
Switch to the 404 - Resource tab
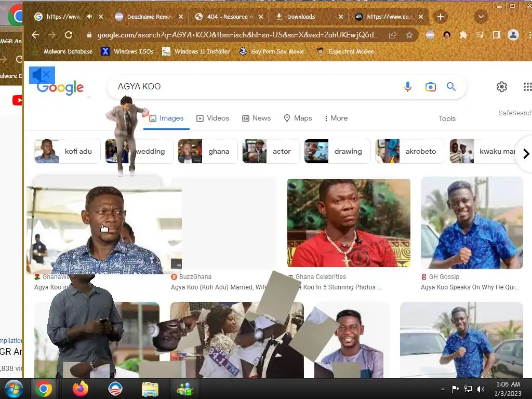tap(228, 17)
